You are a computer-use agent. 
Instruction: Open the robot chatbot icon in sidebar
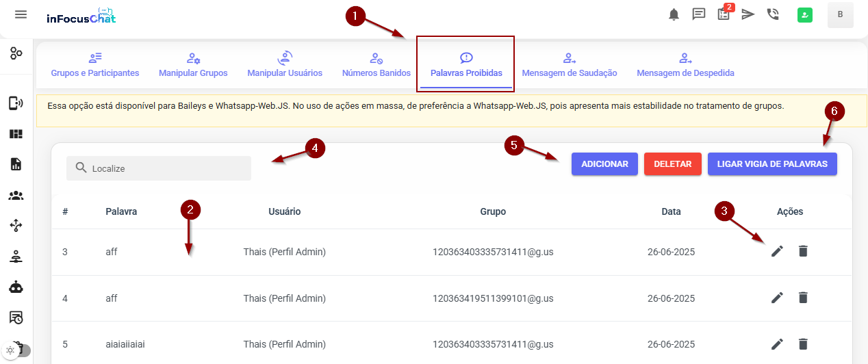[16, 287]
